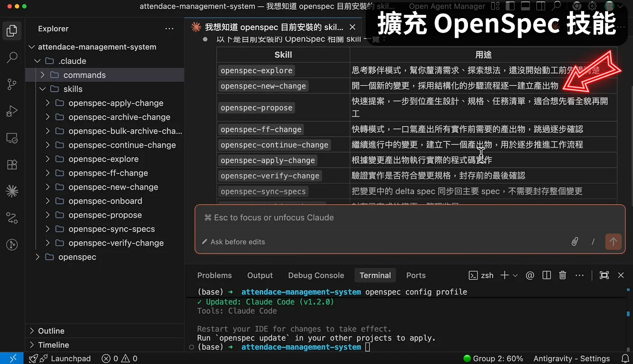Attach a file with the paperclip icon
Viewport: 633px width, 364px height.
(575, 242)
